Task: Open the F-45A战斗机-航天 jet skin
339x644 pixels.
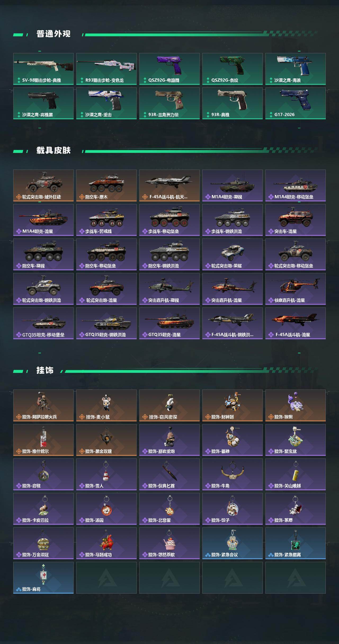Action: (169, 186)
